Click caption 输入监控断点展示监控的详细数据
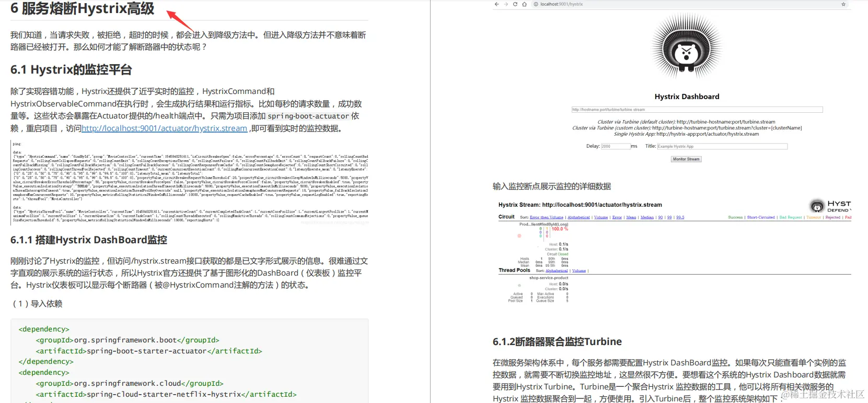Image resolution: width=868 pixels, height=403 pixels. click(x=552, y=186)
